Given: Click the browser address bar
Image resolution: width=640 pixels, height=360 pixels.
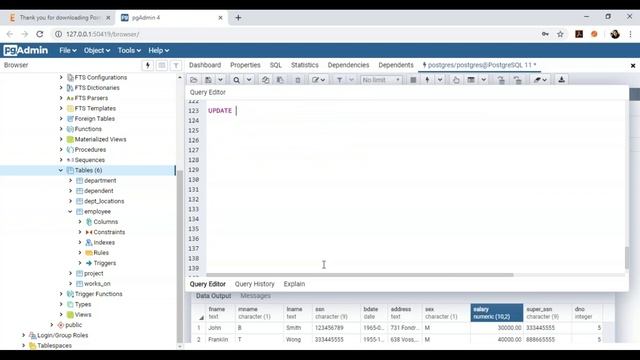Looking at the screenshot, I should coord(294,34).
